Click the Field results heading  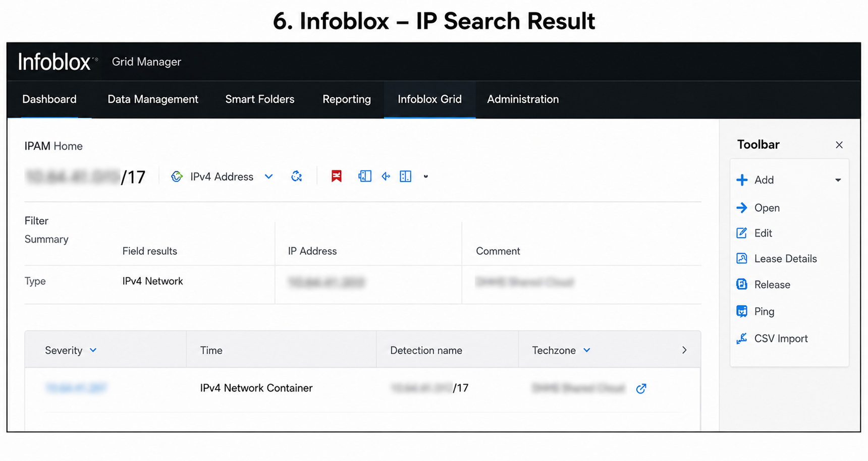[149, 251]
